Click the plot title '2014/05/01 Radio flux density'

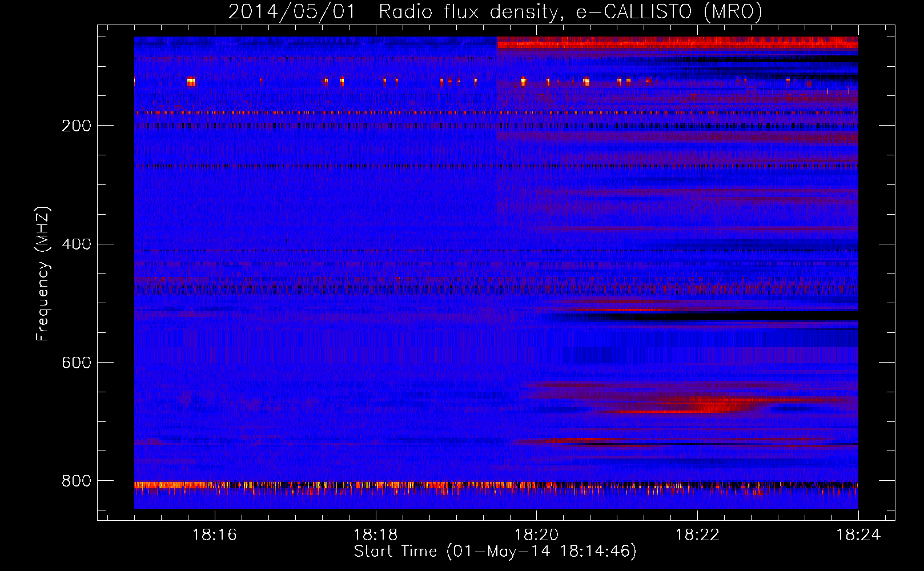click(x=495, y=12)
